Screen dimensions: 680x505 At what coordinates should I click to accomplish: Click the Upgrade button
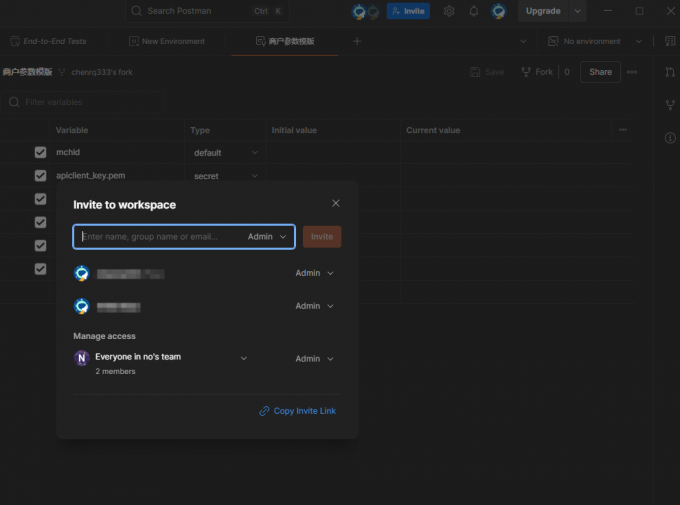click(x=543, y=11)
